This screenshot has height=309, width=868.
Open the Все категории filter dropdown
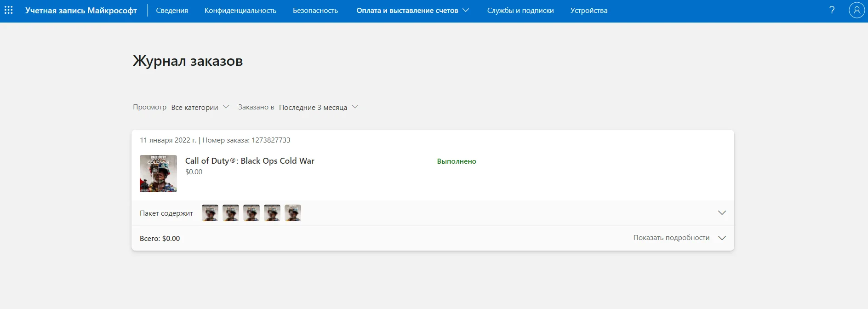[x=200, y=107]
